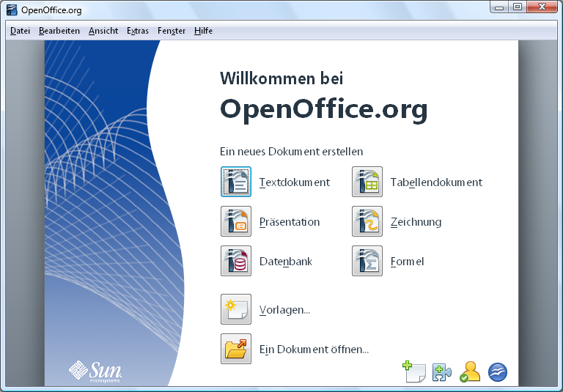Open the Hilfe menu
The image size is (563, 392).
[203, 31]
